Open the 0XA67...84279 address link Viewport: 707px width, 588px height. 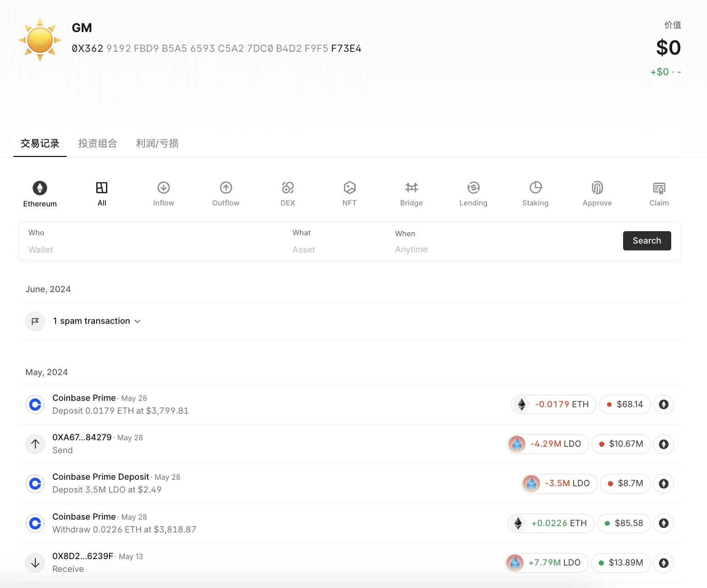click(x=82, y=438)
